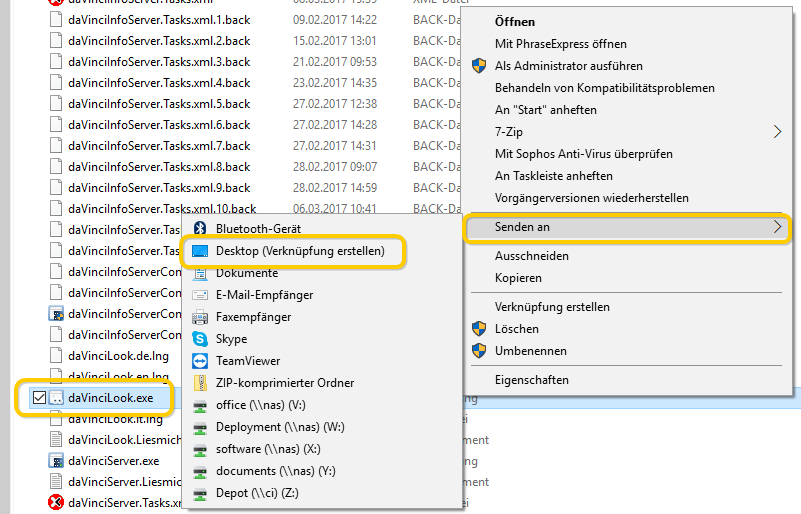The image size is (801, 514).
Task: Select Desktop (Verknüpfung erstellen) entry
Action: click(x=300, y=251)
